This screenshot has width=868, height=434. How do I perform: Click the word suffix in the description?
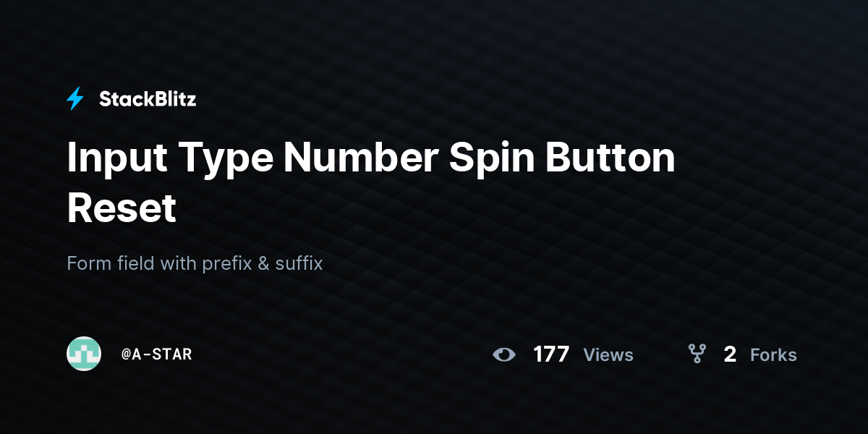(x=299, y=263)
